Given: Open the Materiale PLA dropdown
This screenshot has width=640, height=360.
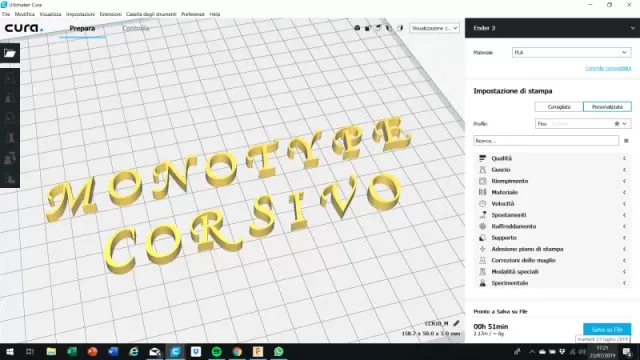Looking at the screenshot, I should pyautogui.click(x=571, y=53).
